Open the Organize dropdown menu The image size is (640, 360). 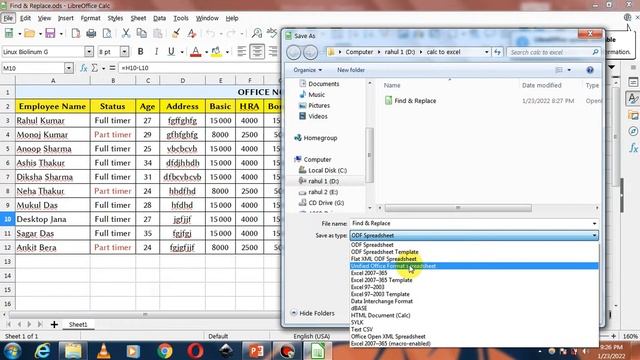pyautogui.click(x=307, y=70)
